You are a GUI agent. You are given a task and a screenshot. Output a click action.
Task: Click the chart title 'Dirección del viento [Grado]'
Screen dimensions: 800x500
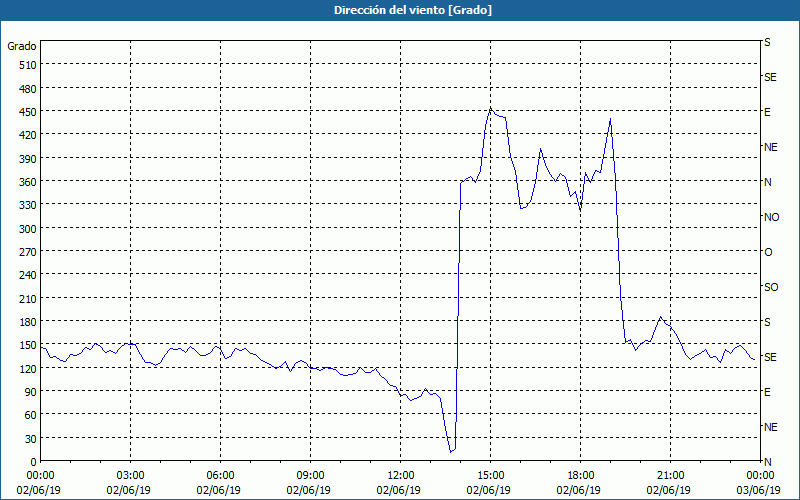[x=413, y=10]
